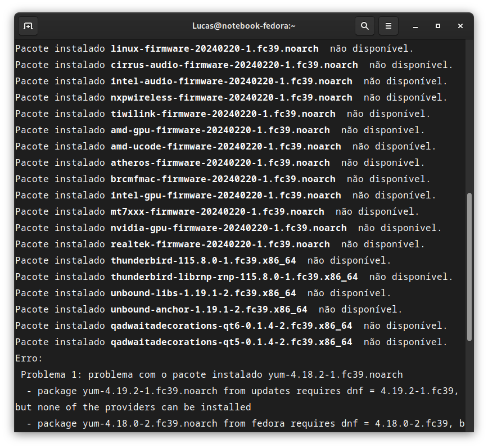Open the terminal search tool
The image size is (488, 448).
[x=365, y=26]
